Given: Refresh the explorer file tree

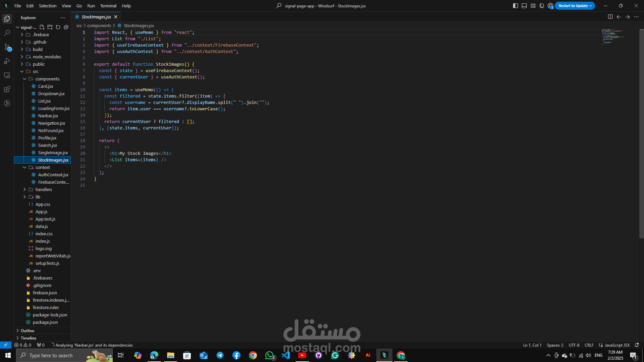Looking at the screenshot, I should [x=58, y=27].
